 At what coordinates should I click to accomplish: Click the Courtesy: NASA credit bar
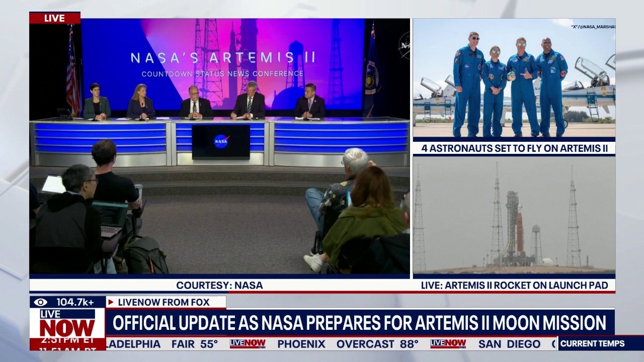click(x=219, y=286)
